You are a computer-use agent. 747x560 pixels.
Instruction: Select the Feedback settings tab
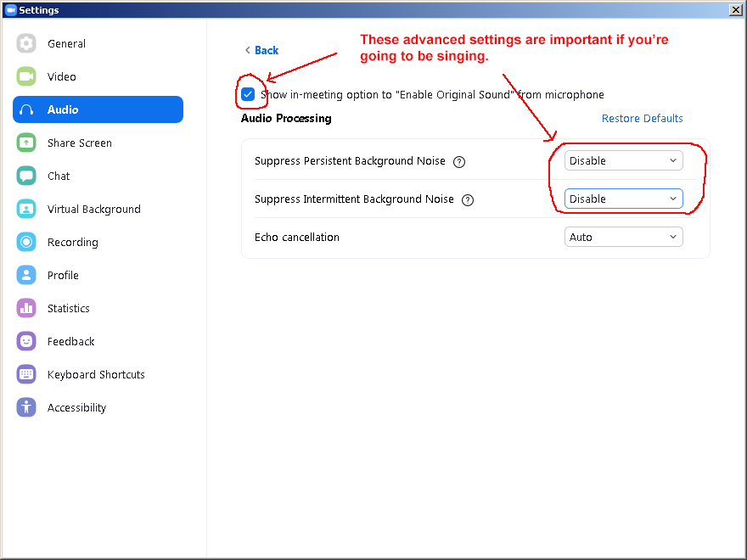coord(70,342)
